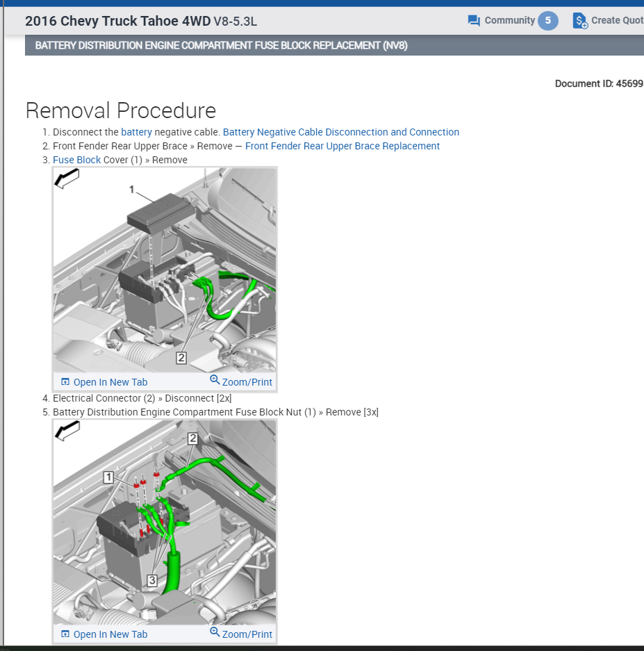Click the 2016 Chevy Truck Tahoe 4WD title
The height and width of the screenshot is (651, 644).
coord(118,21)
